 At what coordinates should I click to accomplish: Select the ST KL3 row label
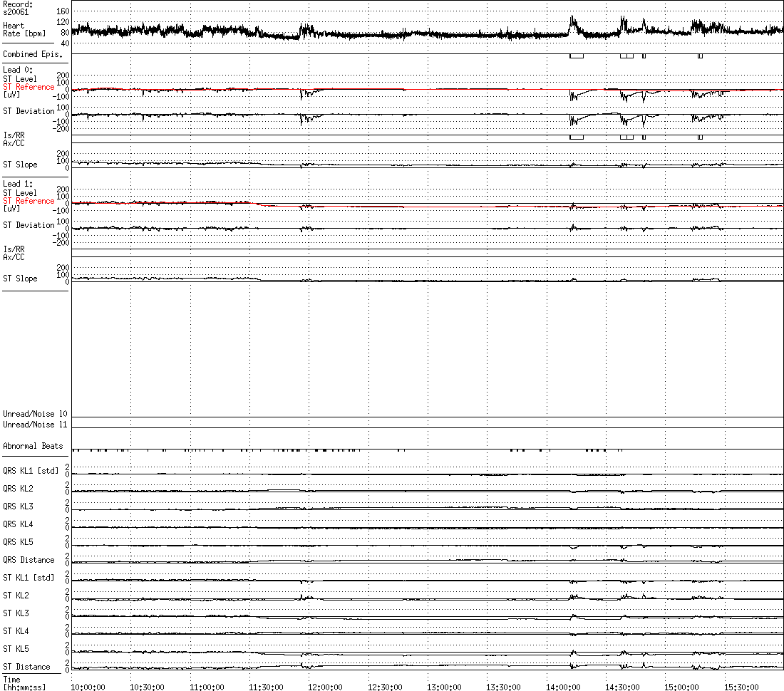[x=16, y=613]
